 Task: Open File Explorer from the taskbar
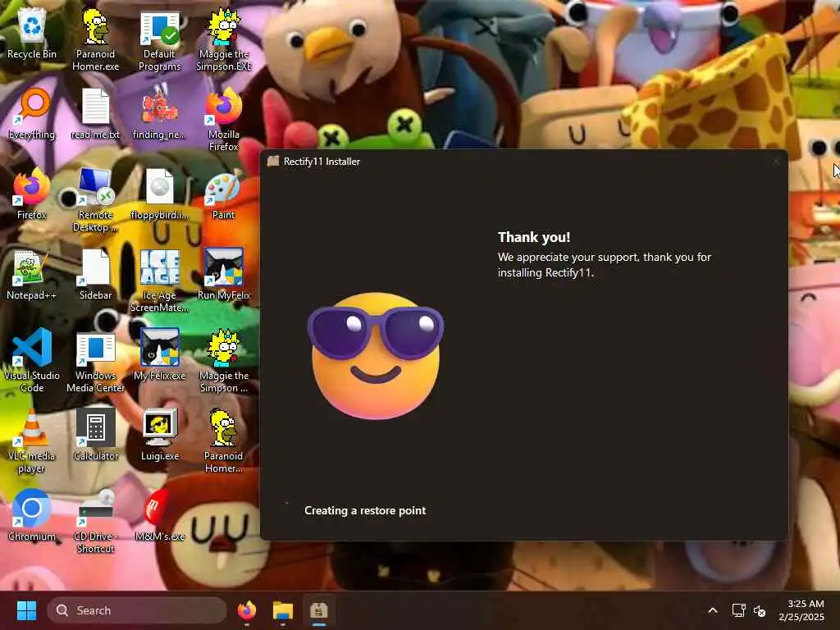click(282, 610)
